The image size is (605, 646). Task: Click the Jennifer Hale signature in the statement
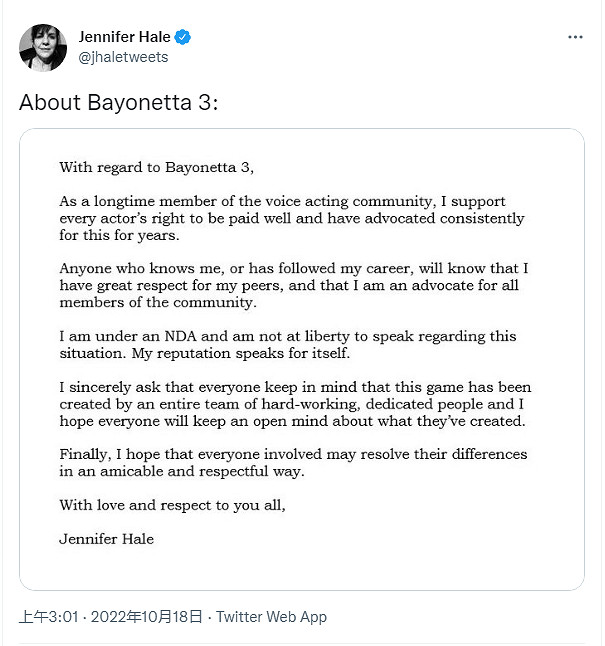tap(106, 539)
